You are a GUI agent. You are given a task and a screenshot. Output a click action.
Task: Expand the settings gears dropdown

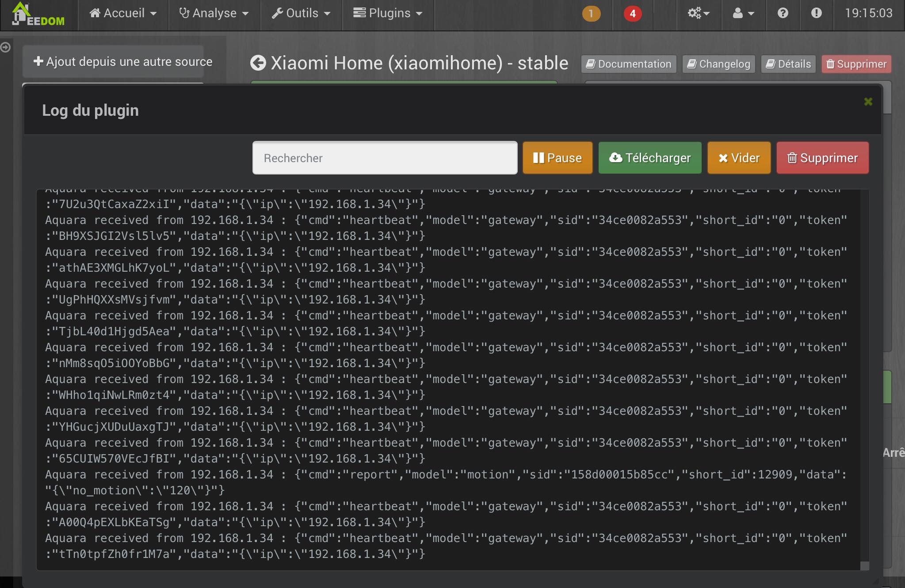coord(699,13)
